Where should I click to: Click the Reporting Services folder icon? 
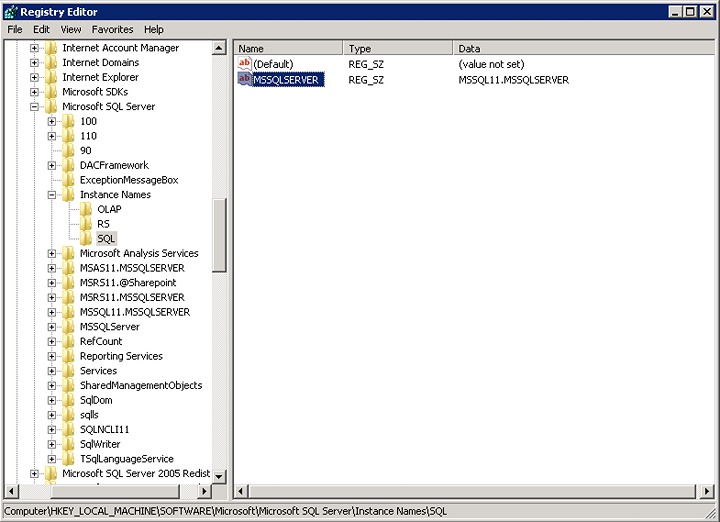point(69,356)
